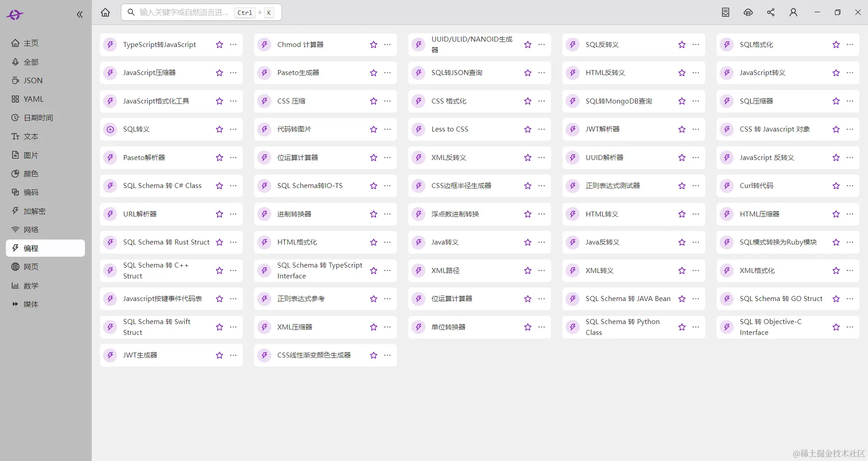
Task: Open the more menu on Chmod计算器
Action: (x=387, y=45)
